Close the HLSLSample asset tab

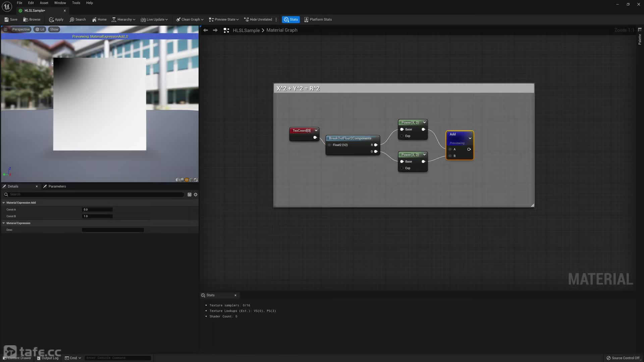pos(65,11)
